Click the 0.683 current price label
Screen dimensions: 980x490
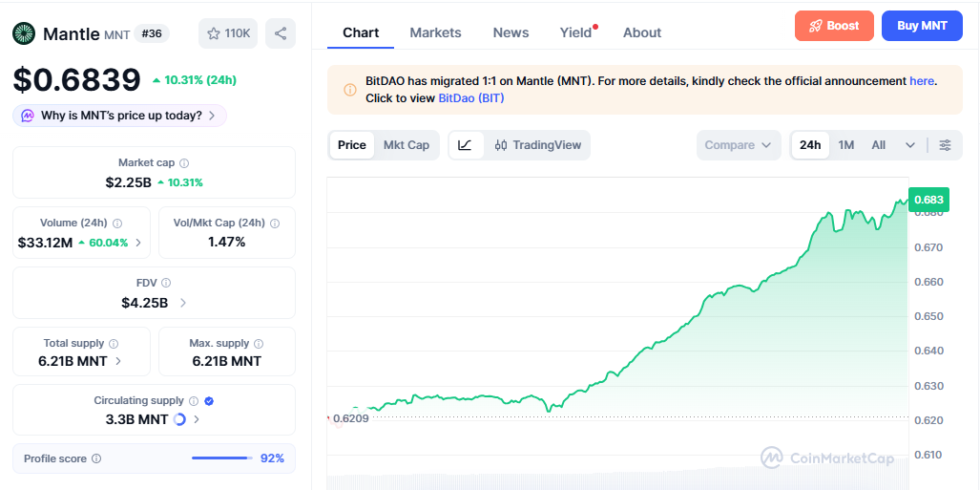(928, 200)
